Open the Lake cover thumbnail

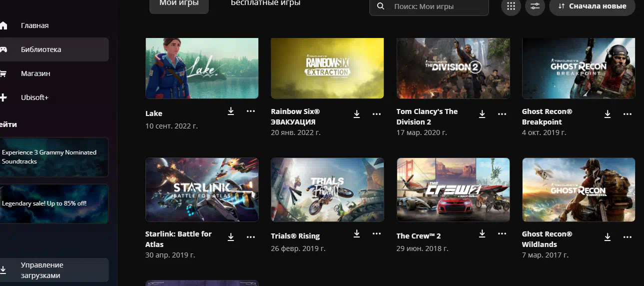tap(202, 68)
